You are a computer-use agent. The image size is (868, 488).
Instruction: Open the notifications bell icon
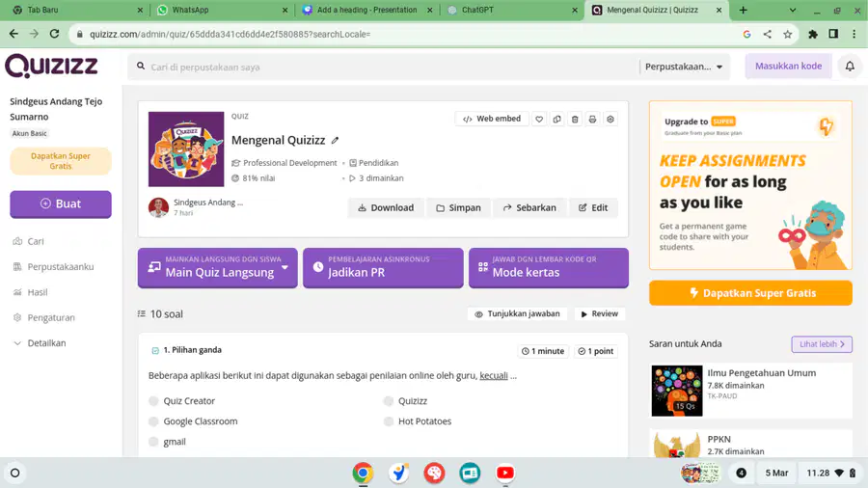click(850, 67)
